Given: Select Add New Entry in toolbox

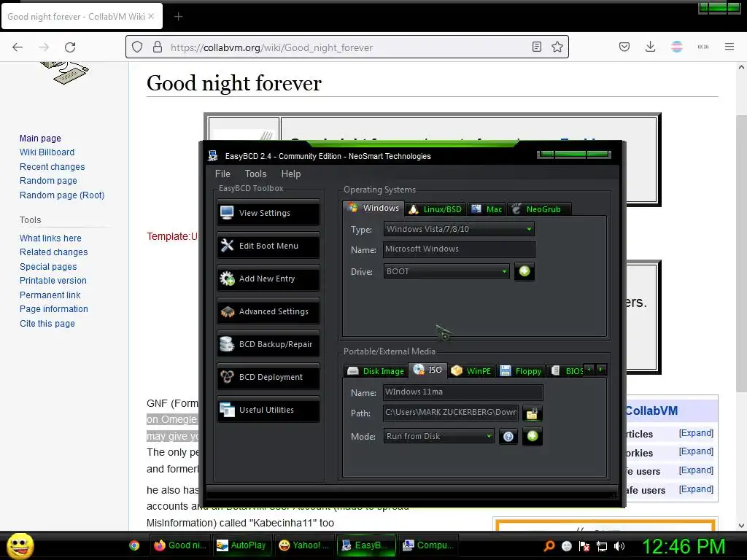Looking at the screenshot, I should pyautogui.click(x=268, y=279).
